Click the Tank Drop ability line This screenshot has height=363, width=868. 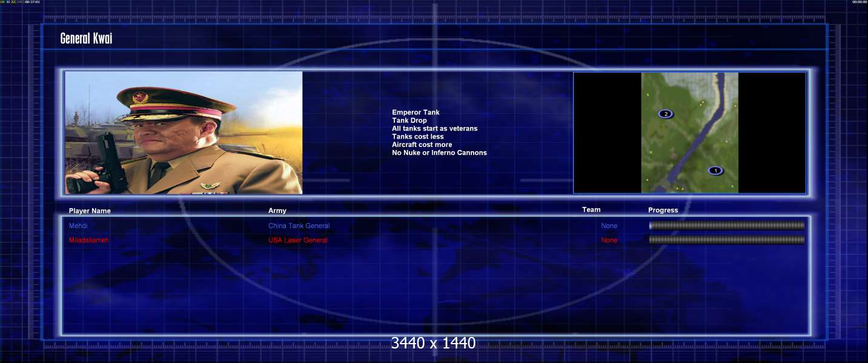tap(409, 120)
